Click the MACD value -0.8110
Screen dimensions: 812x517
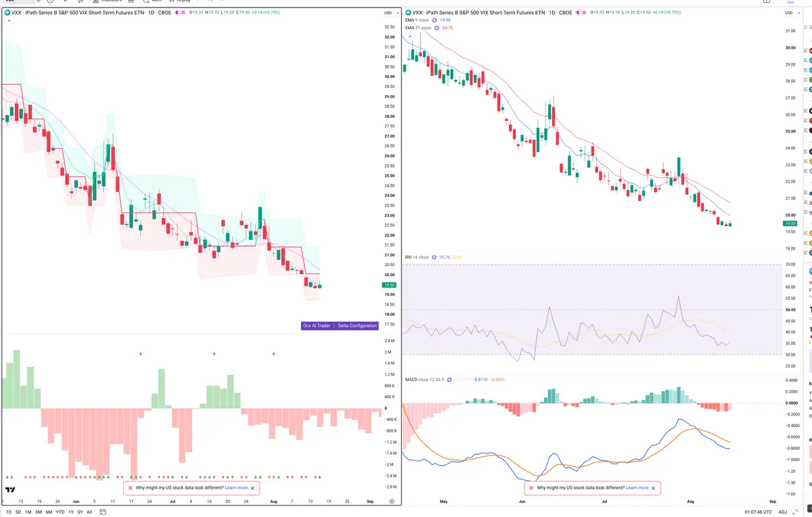tap(479, 379)
